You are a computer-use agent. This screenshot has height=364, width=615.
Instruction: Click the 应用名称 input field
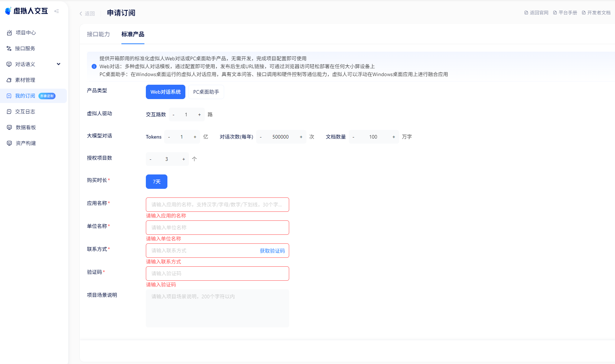(217, 205)
